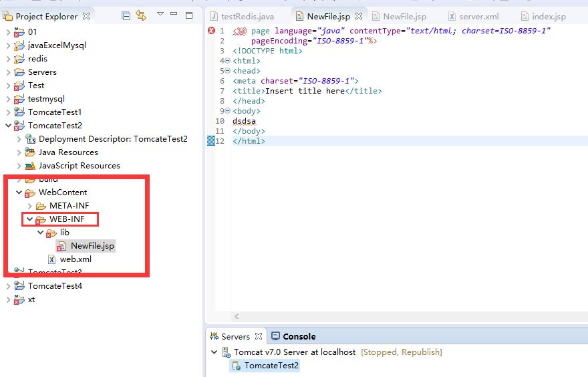Screen dimensions: 588x377
Task: Collapse the WEB-INF folder
Action: point(30,219)
